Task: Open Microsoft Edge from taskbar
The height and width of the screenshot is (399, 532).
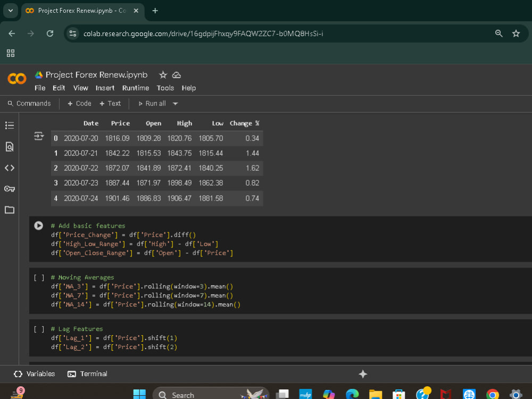Action: pos(352,394)
